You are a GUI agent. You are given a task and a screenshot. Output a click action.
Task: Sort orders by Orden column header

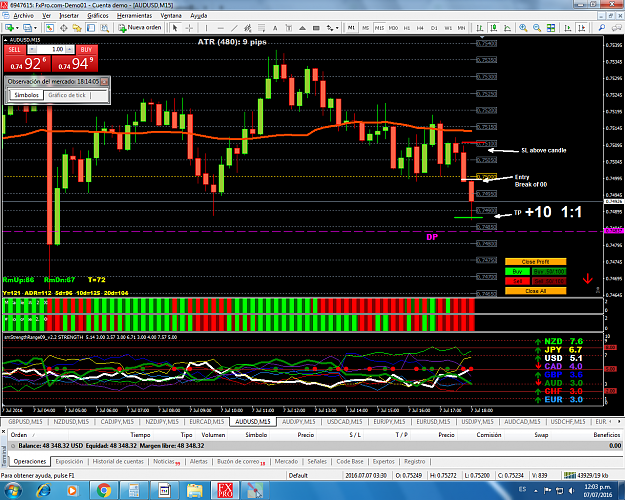pyautogui.click(x=19, y=435)
